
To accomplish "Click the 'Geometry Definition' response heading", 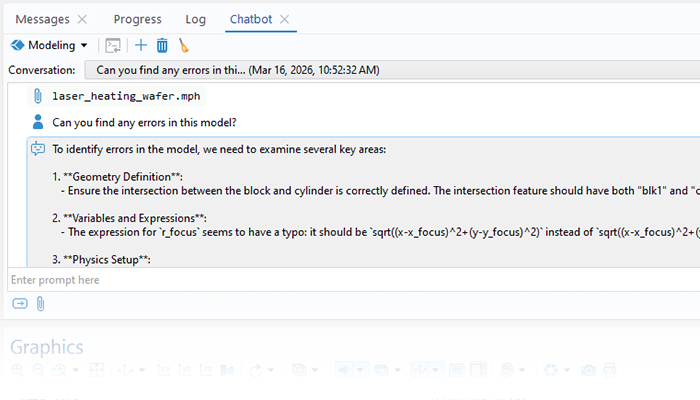I will pos(117,177).
